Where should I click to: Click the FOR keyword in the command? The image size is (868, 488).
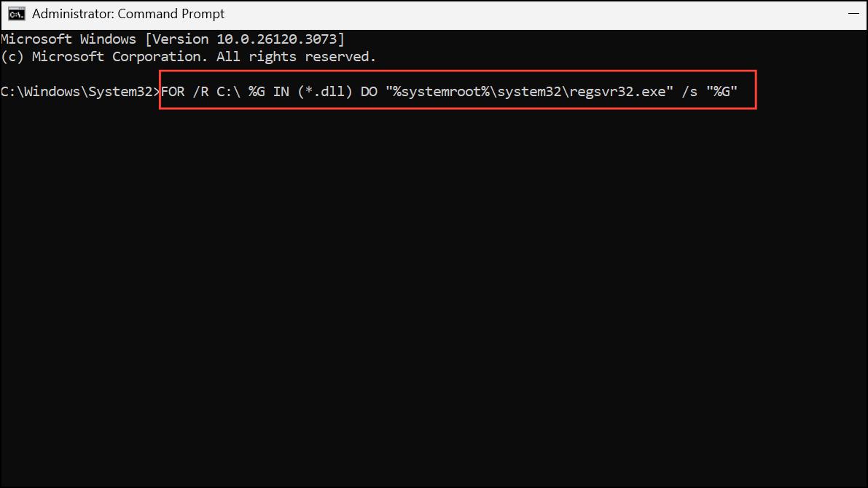point(173,92)
